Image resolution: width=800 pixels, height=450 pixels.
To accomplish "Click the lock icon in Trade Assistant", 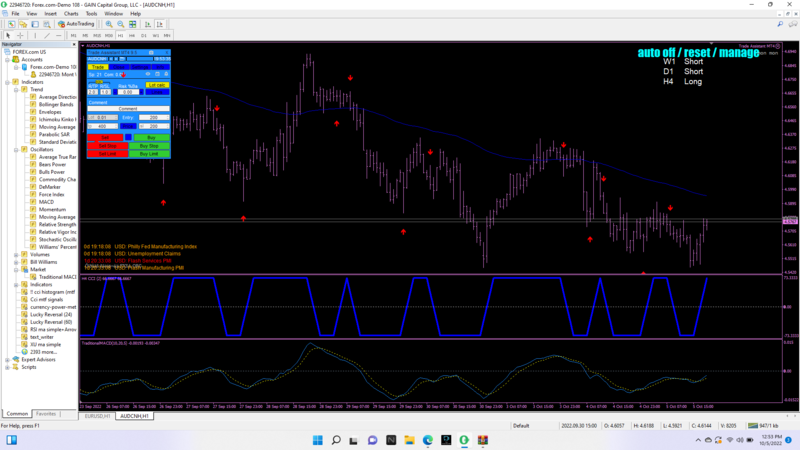I will coord(166,74).
